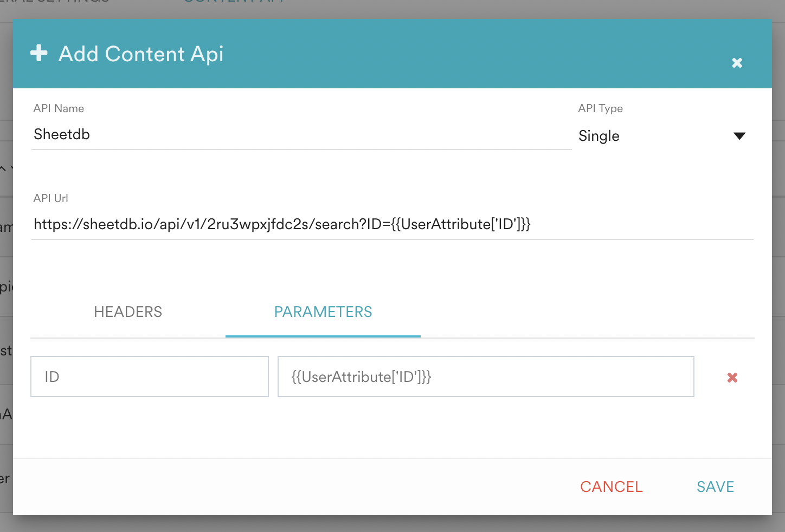Click the API Url field

[325, 224]
